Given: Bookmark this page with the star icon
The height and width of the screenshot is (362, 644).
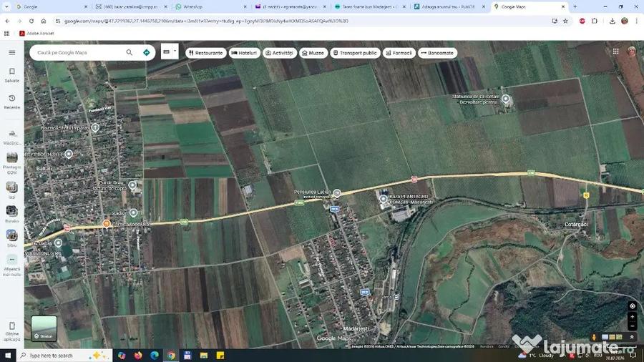Looking at the screenshot, I should (565, 21).
